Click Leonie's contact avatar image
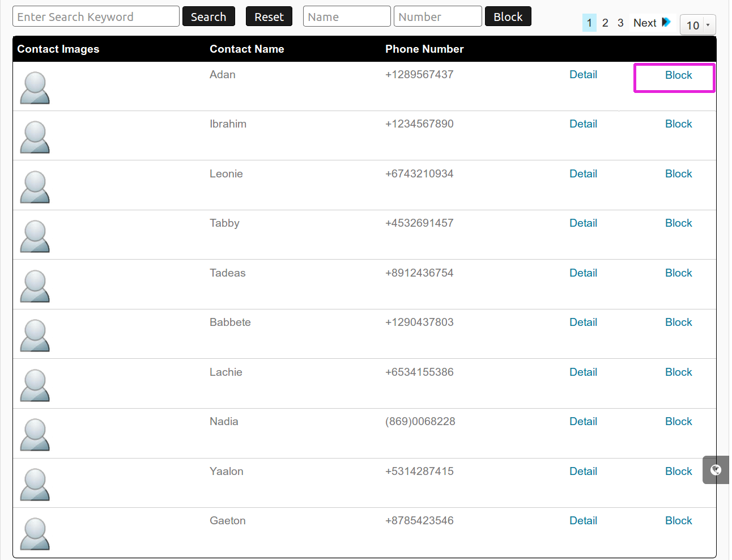This screenshot has width=732, height=560. point(35,187)
